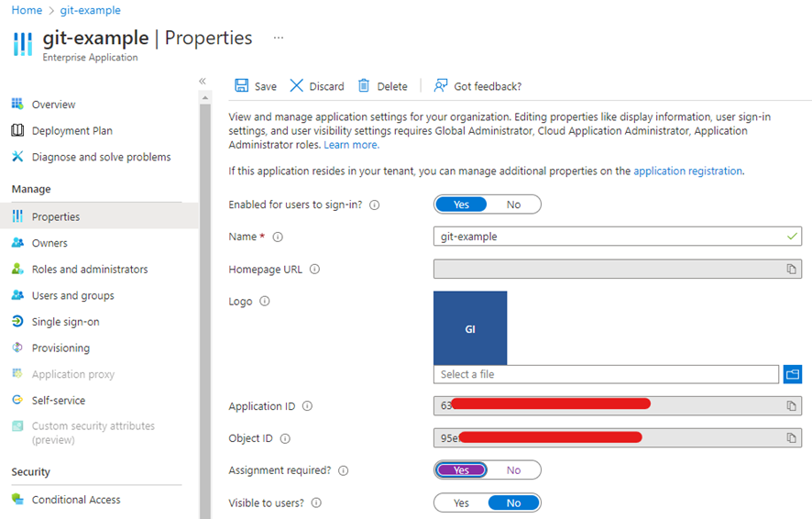Viewport: 812px width, 519px height.
Task: Show info tooltip next to Name
Action: tap(278, 237)
